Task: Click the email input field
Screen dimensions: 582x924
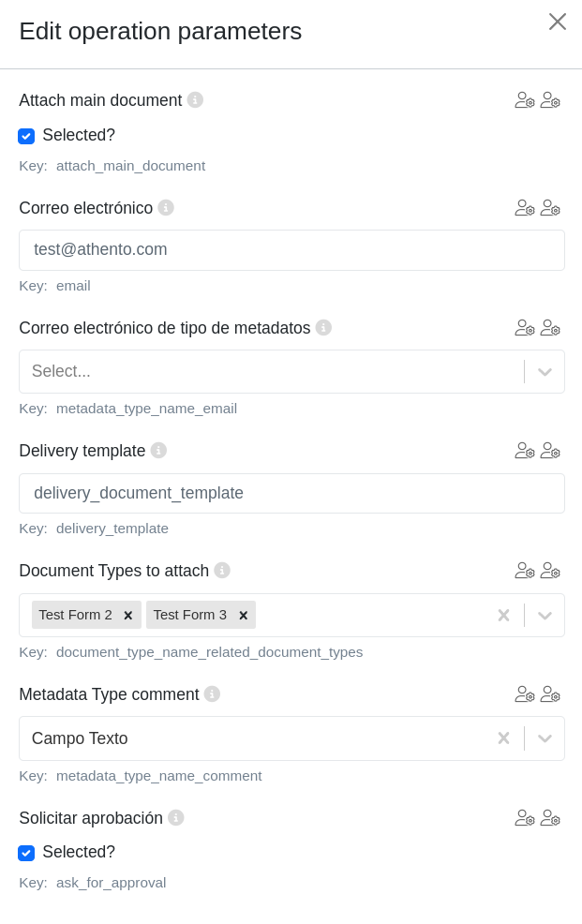Action: pos(291,250)
